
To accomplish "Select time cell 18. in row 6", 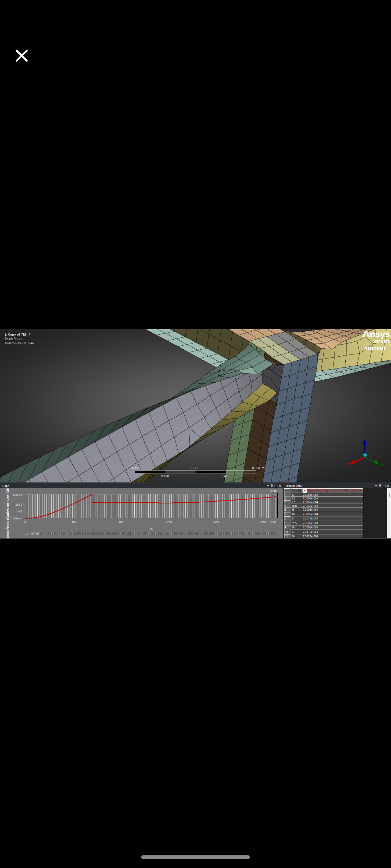I will point(297,514).
